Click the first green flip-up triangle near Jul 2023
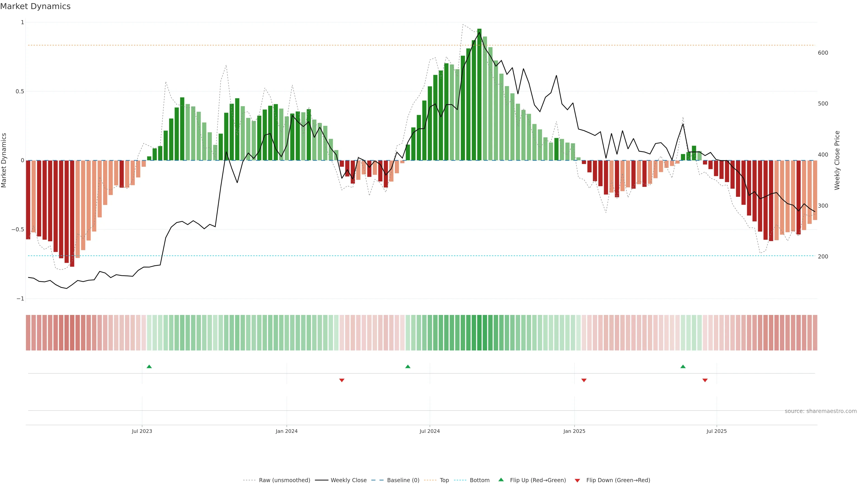Viewport: 868px width, 488px height. click(149, 366)
